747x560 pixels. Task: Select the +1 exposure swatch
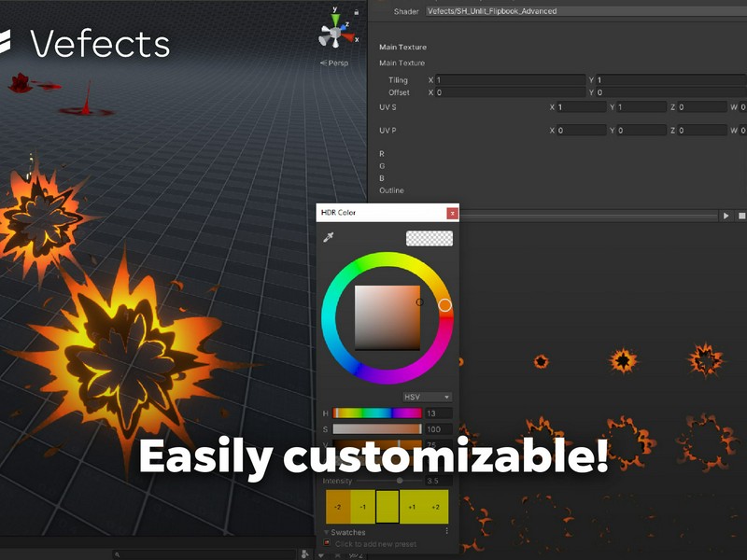click(412, 507)
